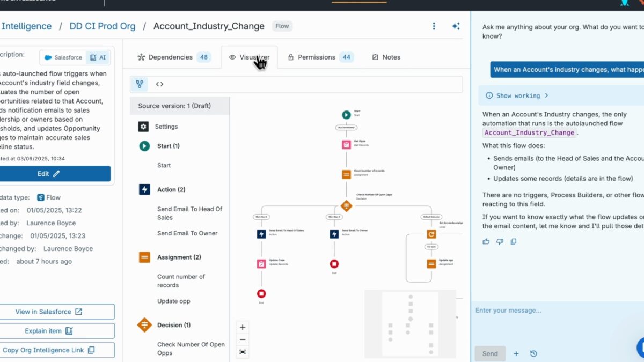Image resolution: width=644 pixels, height=362 pixels.
Task: Fit the flow diagram to screen
Action: tap(243, 352)
